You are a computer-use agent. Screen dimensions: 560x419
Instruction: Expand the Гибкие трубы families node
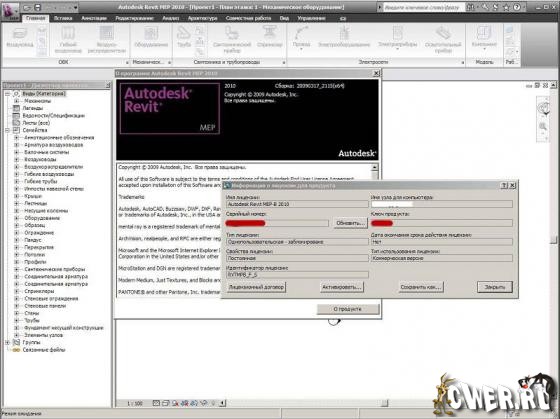[x=16, y=181]
